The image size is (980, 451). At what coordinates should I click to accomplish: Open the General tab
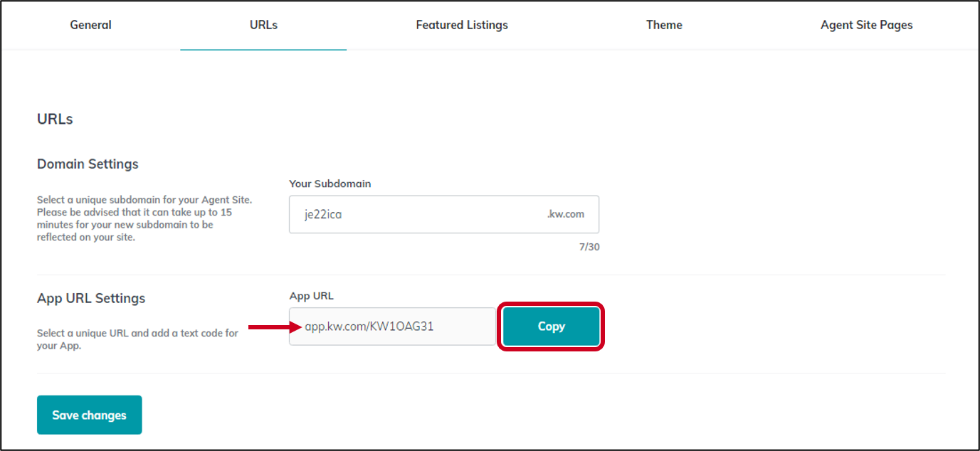pyautogui.click(x=90, y=25)
